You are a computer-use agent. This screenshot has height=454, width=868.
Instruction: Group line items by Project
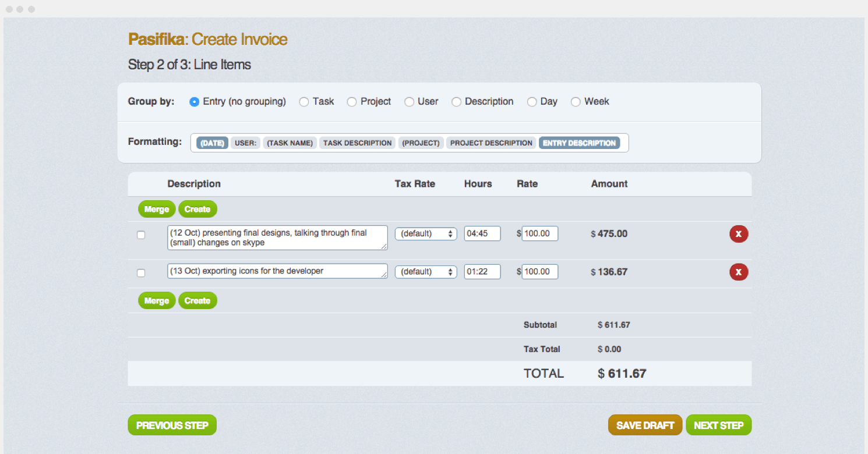352,102
